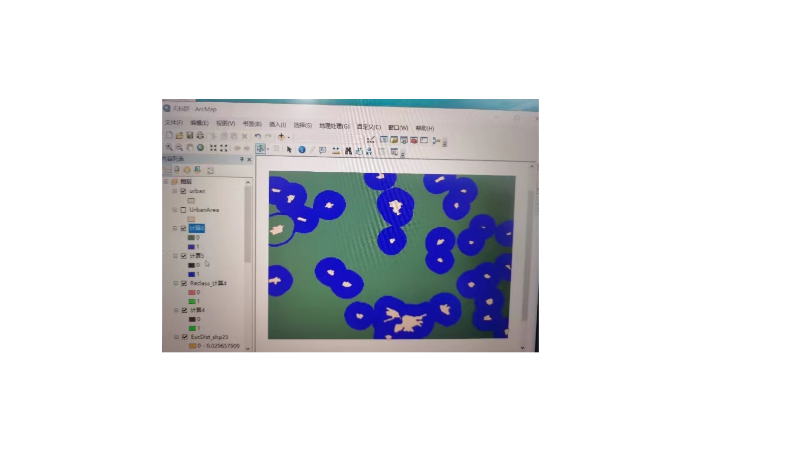Click the Add Data toolbar button
800x453 pixels.
pos(281,136)
